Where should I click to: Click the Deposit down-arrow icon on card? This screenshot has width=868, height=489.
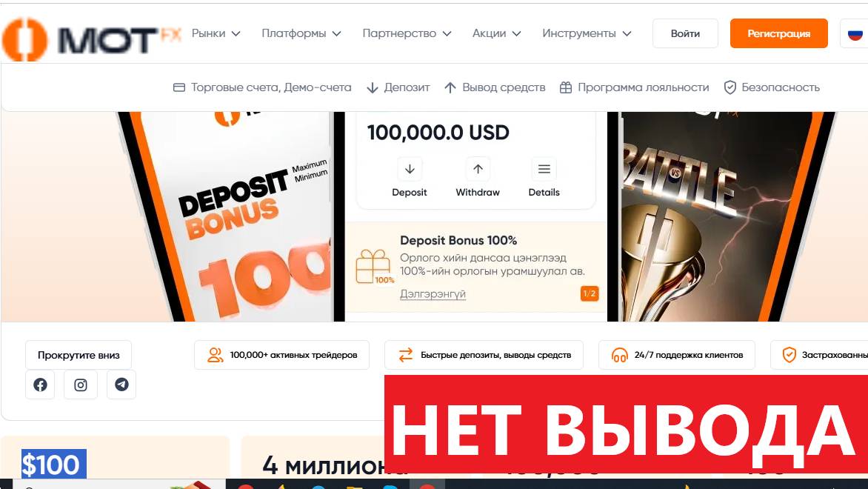pos(410,169)
